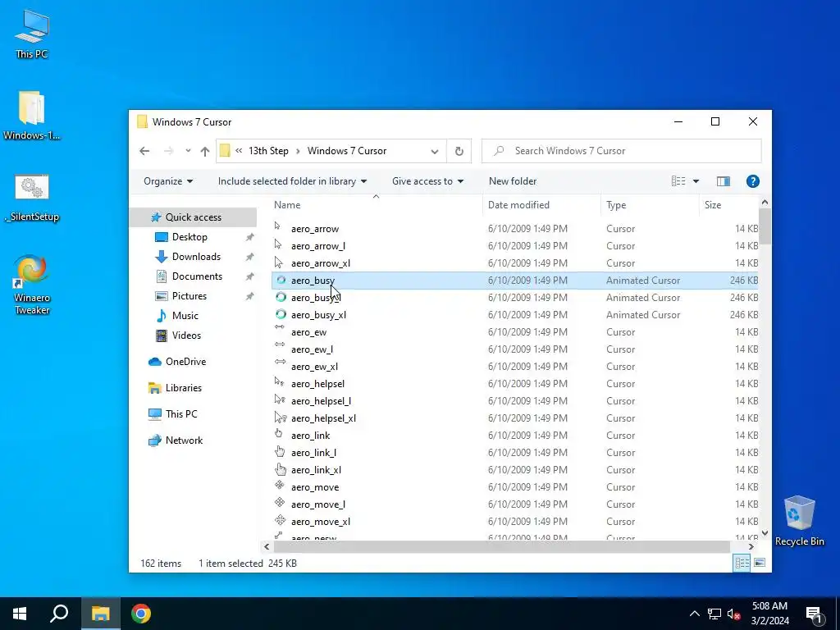Select the Winaero Tweaker shortcut
This screenshot has height=630, width=840.
[32, 285]
